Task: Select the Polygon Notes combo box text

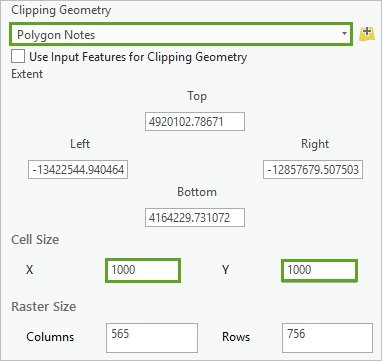Action: (56, 35)
